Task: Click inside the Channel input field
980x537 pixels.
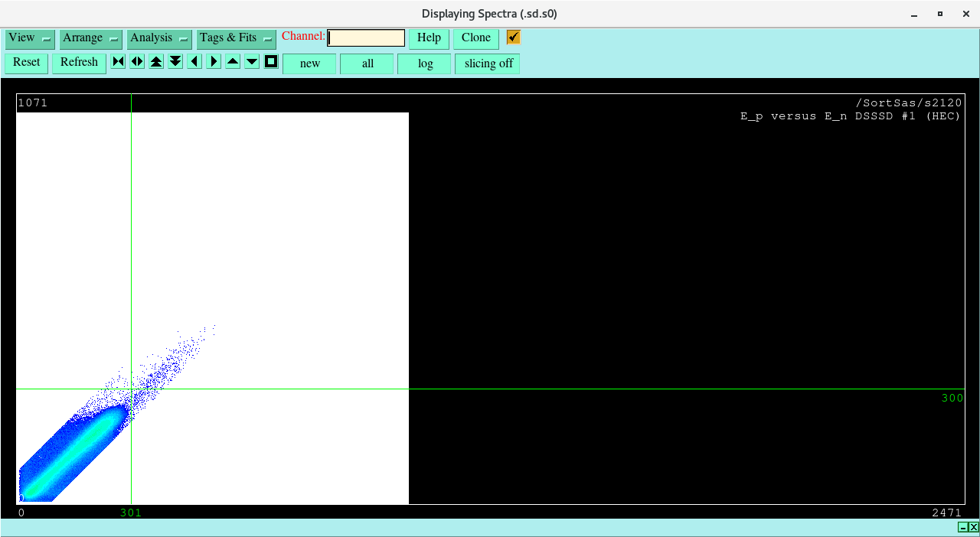Action: (x=366, y=38)
